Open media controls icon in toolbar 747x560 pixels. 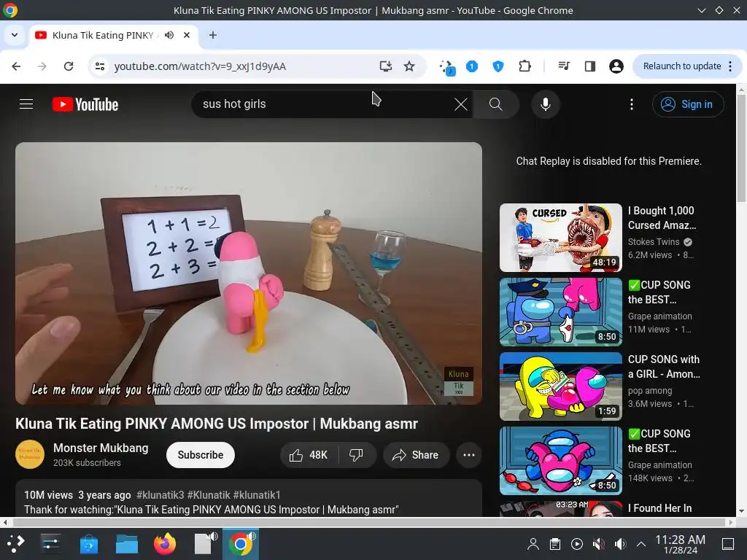pyautogui.click(x=564, y=66)
